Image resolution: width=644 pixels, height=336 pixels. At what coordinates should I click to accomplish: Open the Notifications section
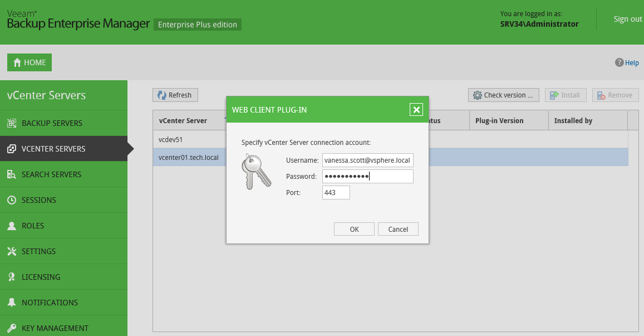pyautogui.click(x=63, y=302)
